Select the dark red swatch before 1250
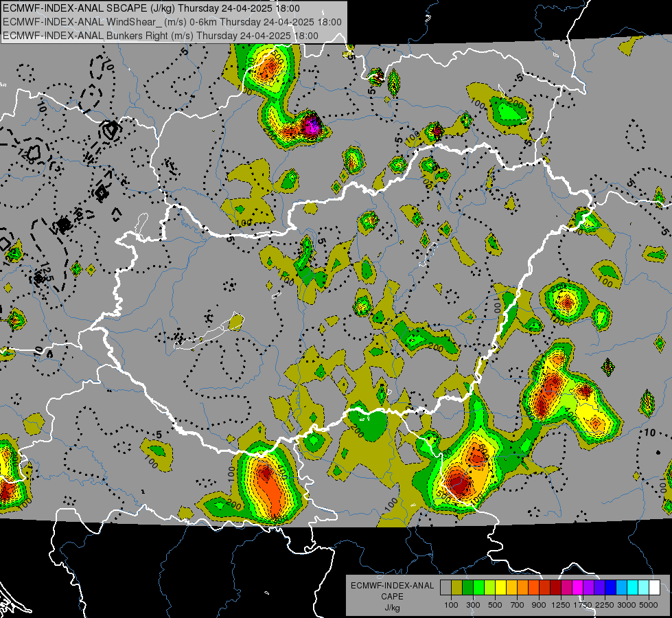The height and width of the screenshot is (618, 672). pyautogui.click(x=556, y=587)
